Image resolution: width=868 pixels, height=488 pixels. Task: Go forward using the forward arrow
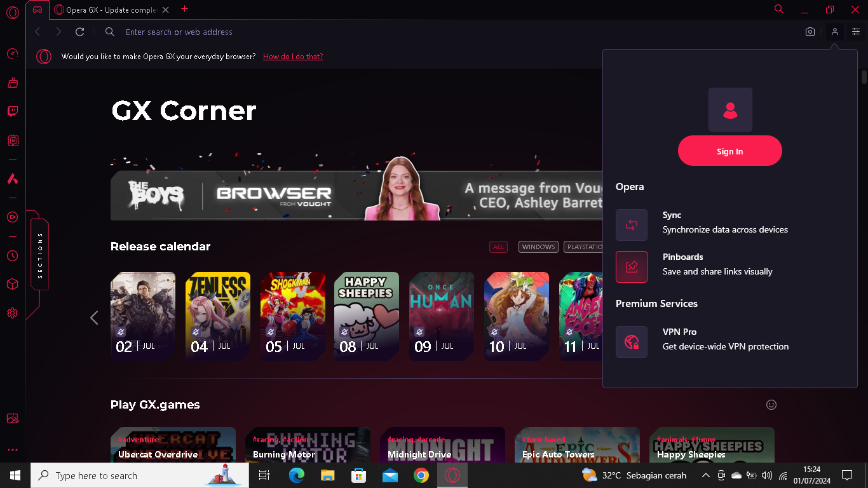coord(58,32)
